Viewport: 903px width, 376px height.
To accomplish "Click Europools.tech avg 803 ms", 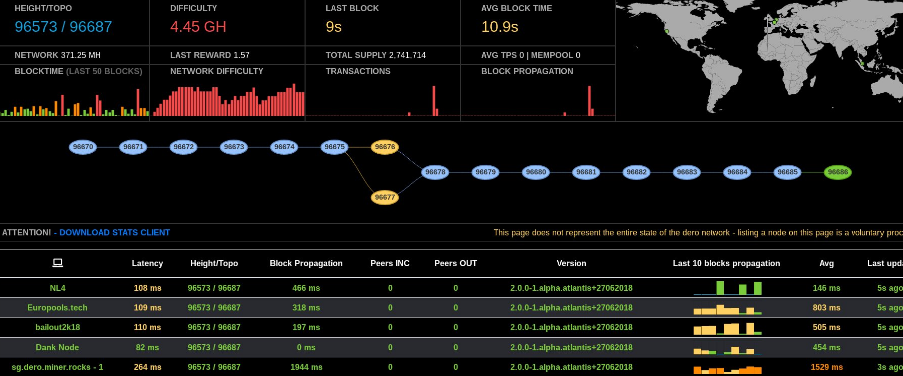I will tap(826, 307).
